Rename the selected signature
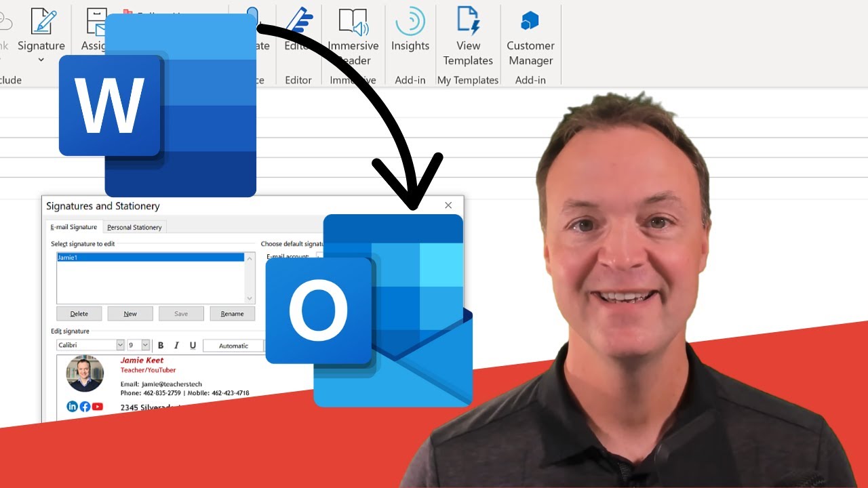The height and width of the screenshot is (488, 868). tap(233, 313)
